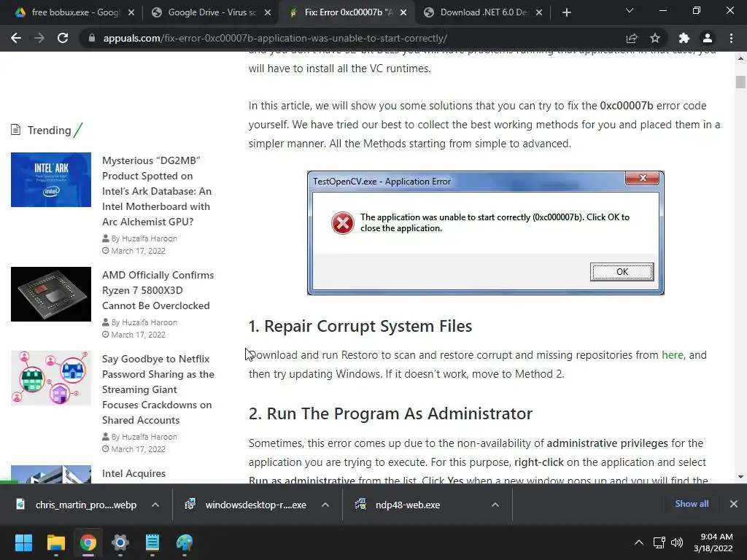Open the Windows Start menu
747x560 pixels.
23,542
